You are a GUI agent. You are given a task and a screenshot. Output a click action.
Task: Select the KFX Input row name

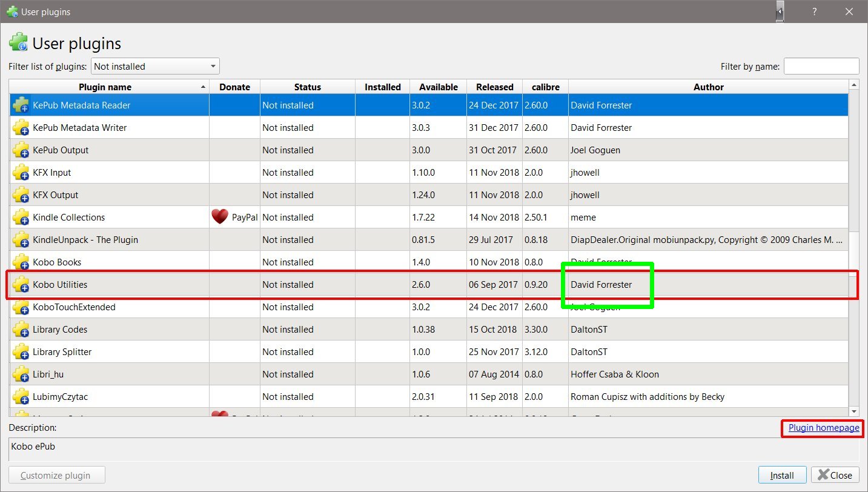pos(52,172)
